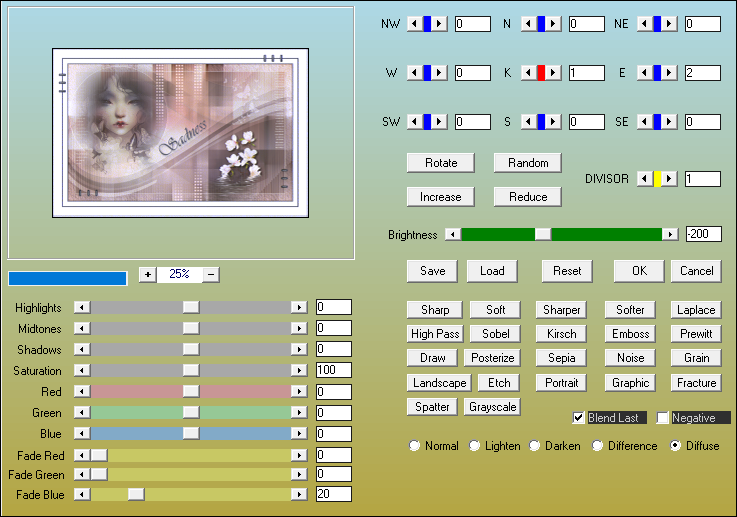This screenshot has height=517, width=737.
Task: Confirm settings with OK button
Action: point(639,271)
